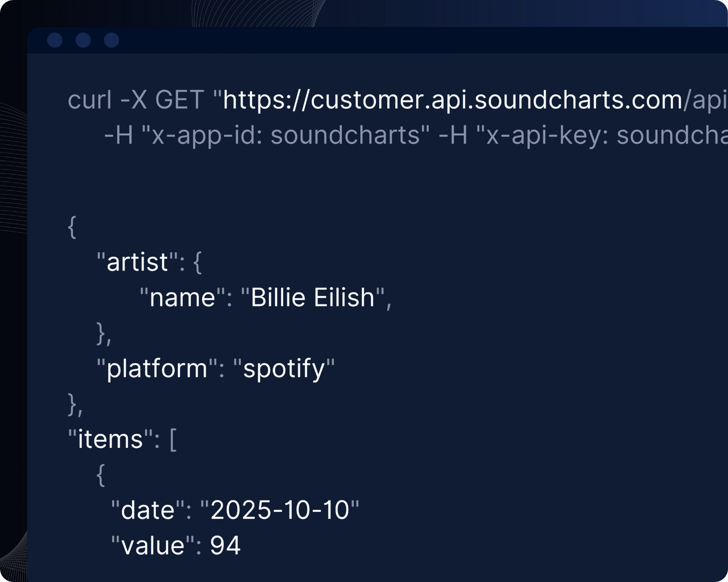Click the 2025-10-10 date value
This screenshot has height=582, width=728.
pos(279,510)
